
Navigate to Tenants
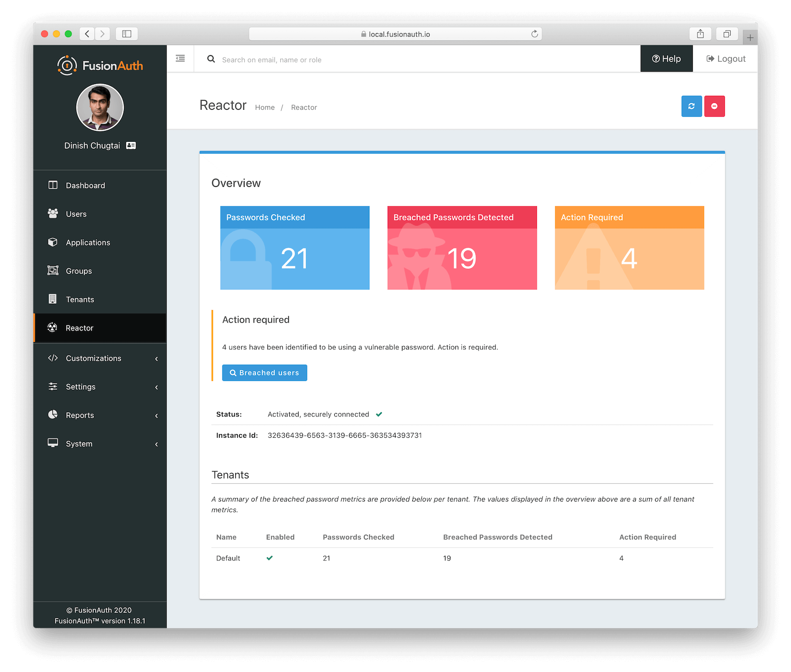coord(100,299)
